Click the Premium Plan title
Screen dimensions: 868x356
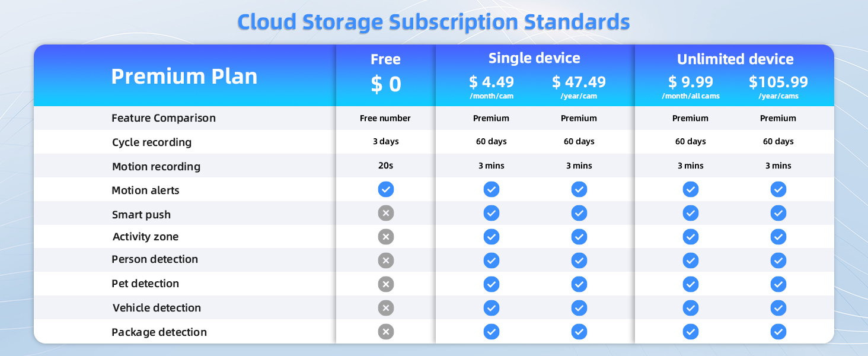coord(184,77)
